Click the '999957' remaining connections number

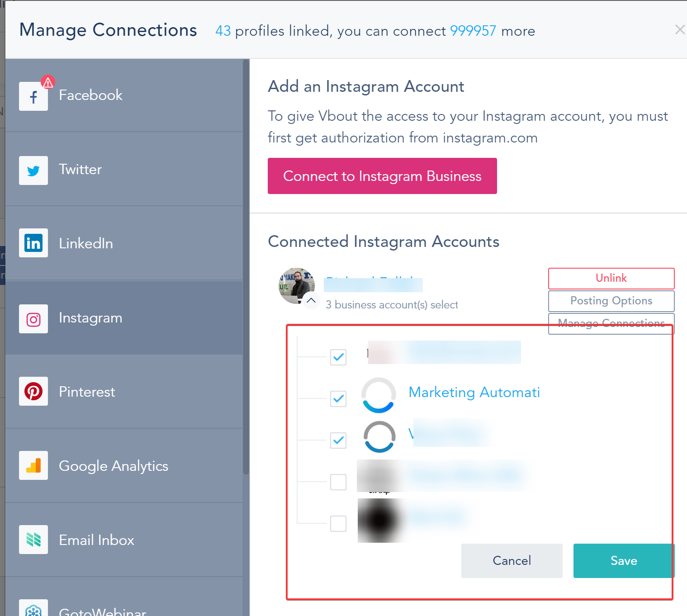click(473, 31)
